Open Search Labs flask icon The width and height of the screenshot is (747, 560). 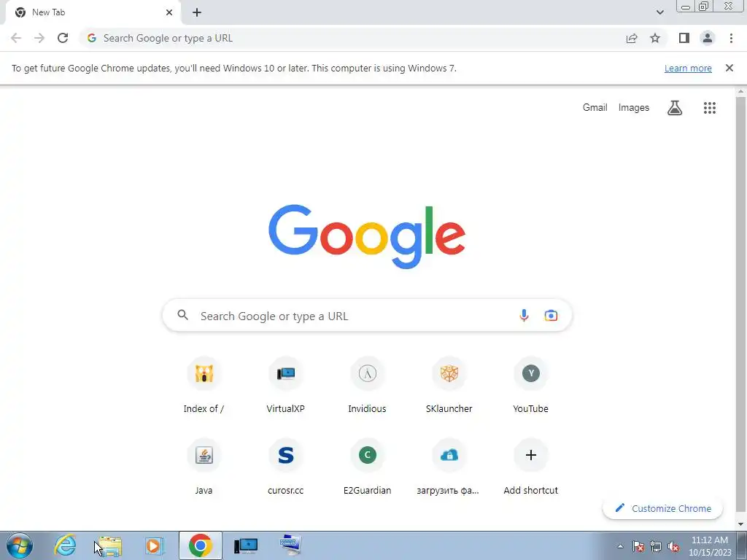[675, 108]
